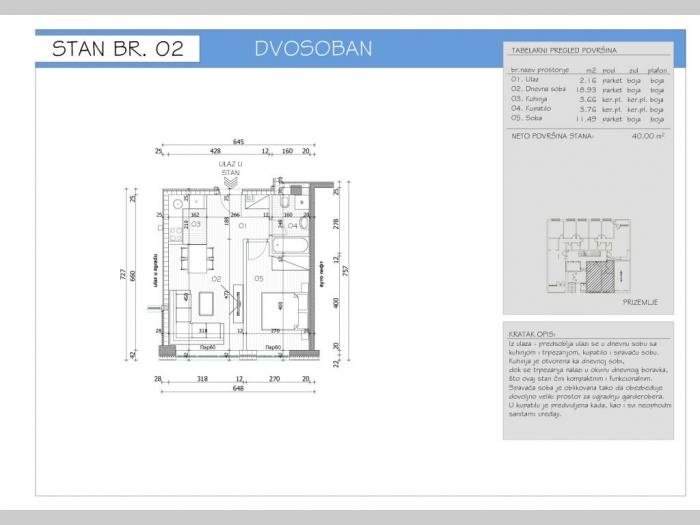Click the 648 overall dimension
This screenshot has width=700, height=525.
[x=238, y=388]
